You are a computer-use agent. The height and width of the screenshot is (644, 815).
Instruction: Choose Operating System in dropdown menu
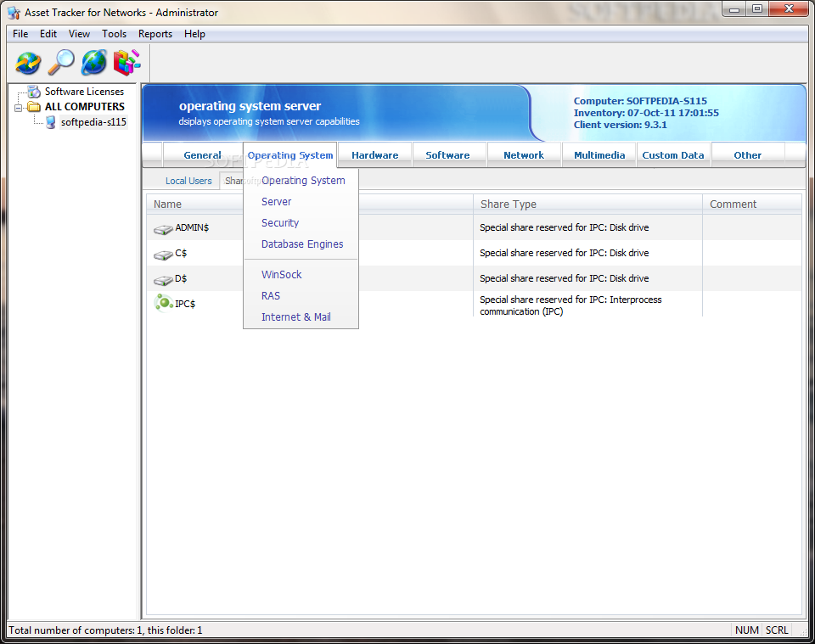point(303,181)
